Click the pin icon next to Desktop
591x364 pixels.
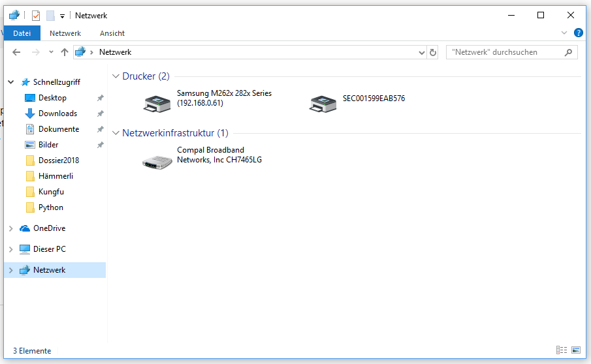coord(101,98)
